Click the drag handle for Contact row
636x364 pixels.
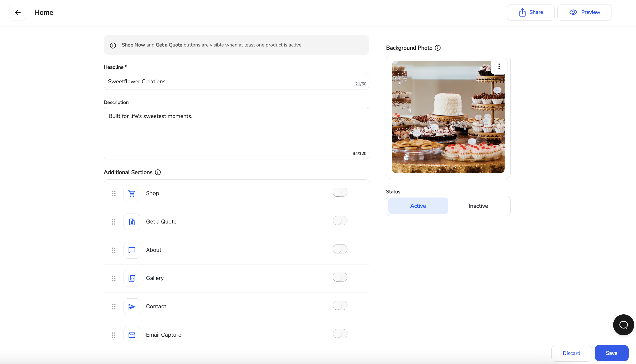(114, 307)
